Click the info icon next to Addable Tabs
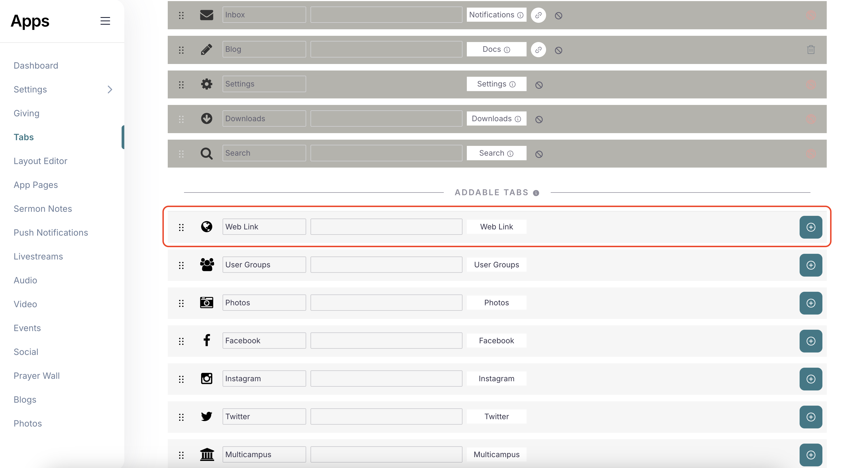This screenshot has height=468, width=868. pyautogui.click(x=536, y=193)
